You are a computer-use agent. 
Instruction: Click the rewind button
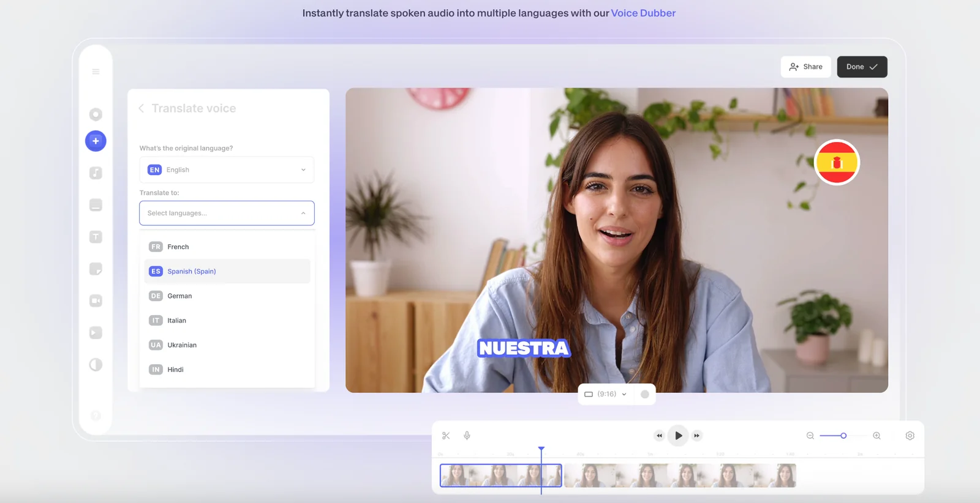pyautogui.click(x=659, y=436)
